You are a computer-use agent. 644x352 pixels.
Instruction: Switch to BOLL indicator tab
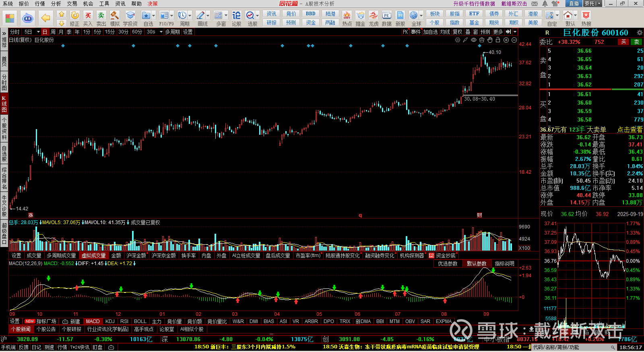(140, 321)
